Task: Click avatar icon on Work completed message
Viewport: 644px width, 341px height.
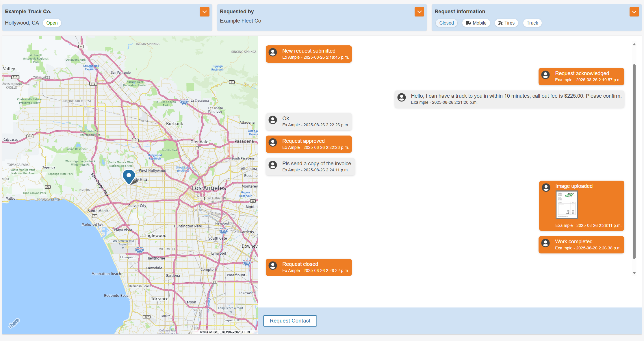Action: (x=545, y=243)
